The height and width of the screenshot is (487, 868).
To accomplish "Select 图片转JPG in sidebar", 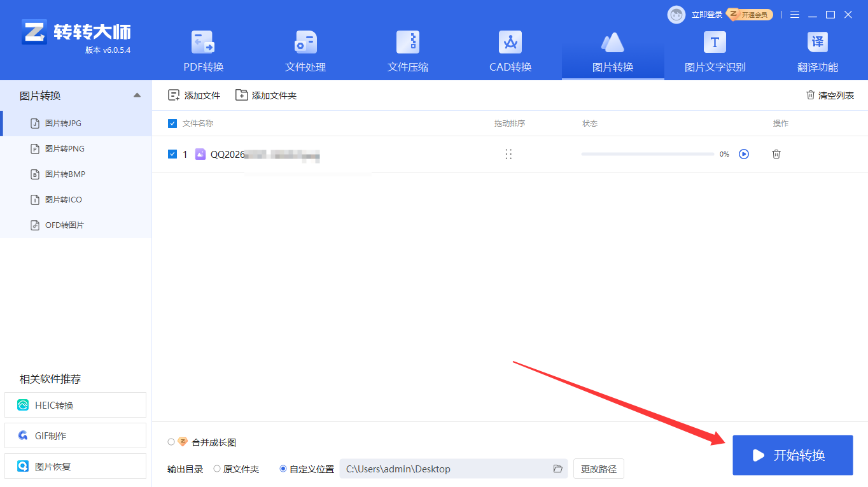I will point(76,123).
